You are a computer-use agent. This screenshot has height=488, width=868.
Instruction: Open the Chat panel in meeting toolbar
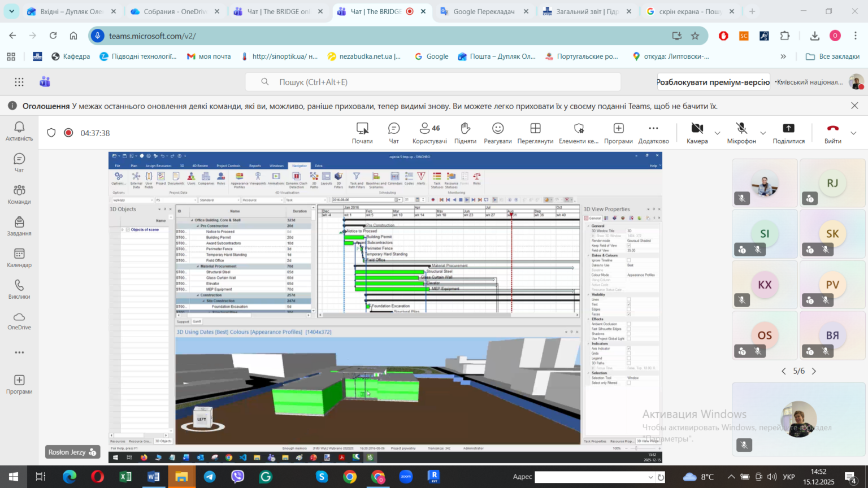tap(393, 133)
